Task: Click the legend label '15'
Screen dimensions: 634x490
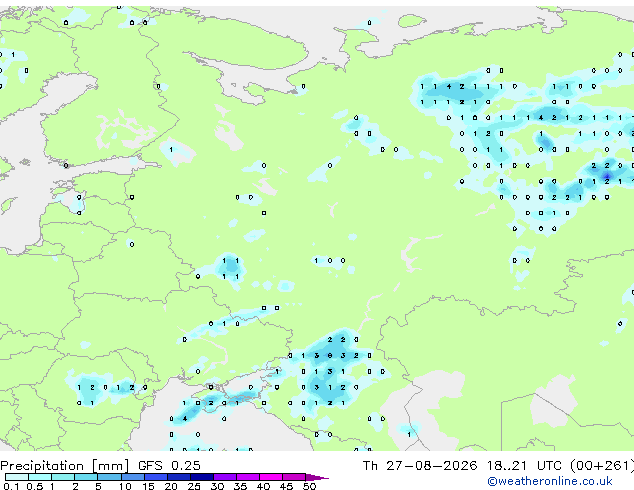Action: [x=148, y=486]
